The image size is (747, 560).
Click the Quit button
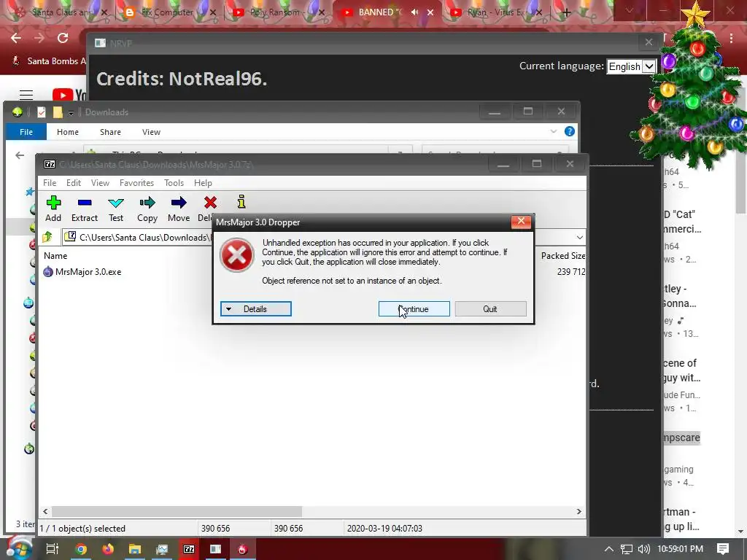click(x=490, y=309)
